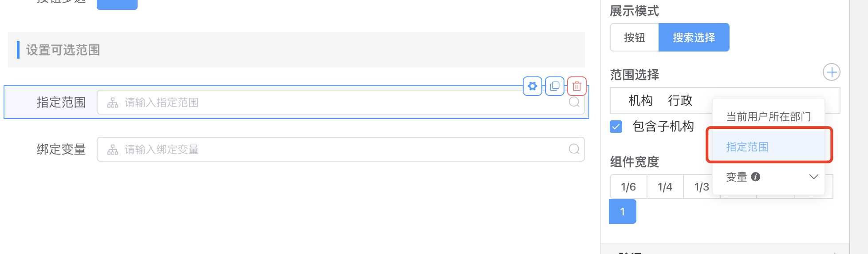Viewport: 868px width, 254px height.
Task: Set component width to 1/4
Action: pos(665,187)
